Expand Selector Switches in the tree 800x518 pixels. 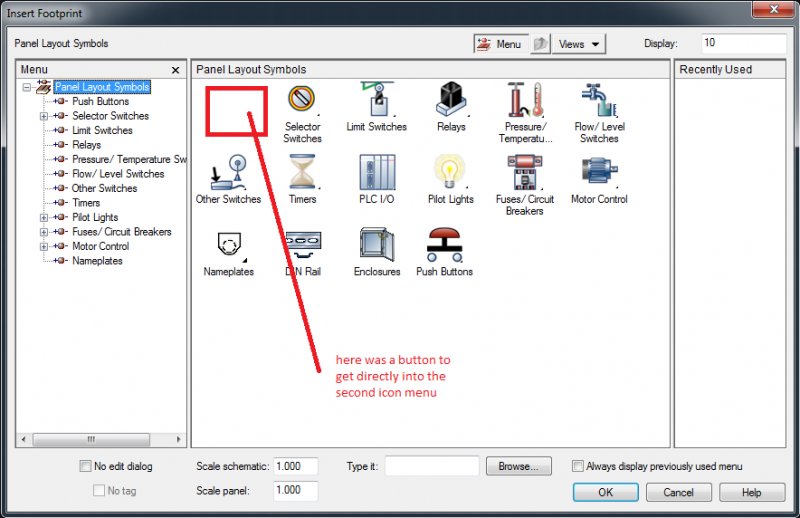click(44, 116)
